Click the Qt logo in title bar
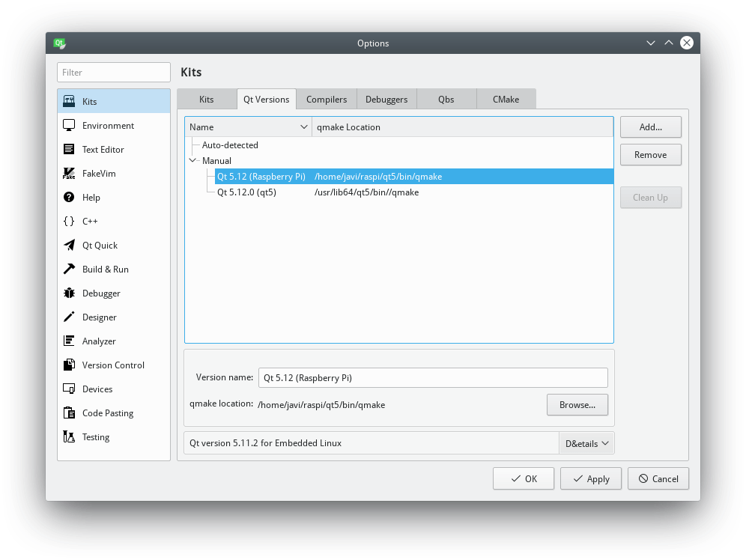Screen dimensions: 746x560 (59, 43)
